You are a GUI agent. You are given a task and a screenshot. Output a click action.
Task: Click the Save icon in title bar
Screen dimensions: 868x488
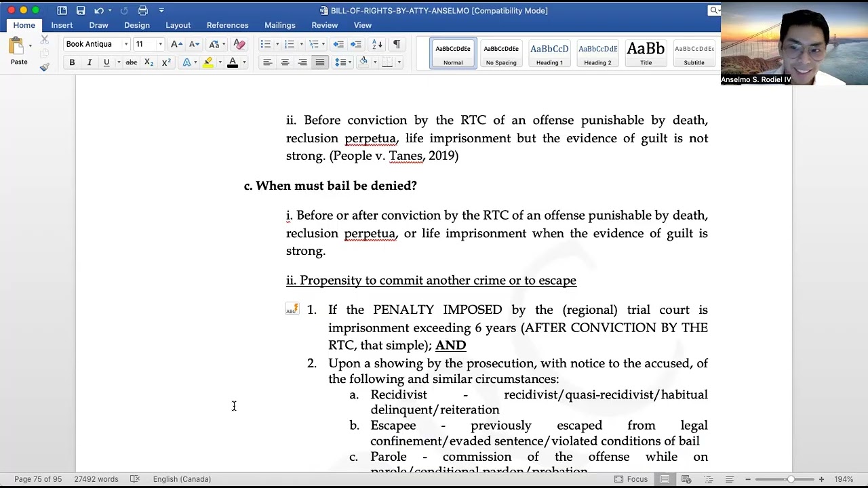click(x=81, y=10)
